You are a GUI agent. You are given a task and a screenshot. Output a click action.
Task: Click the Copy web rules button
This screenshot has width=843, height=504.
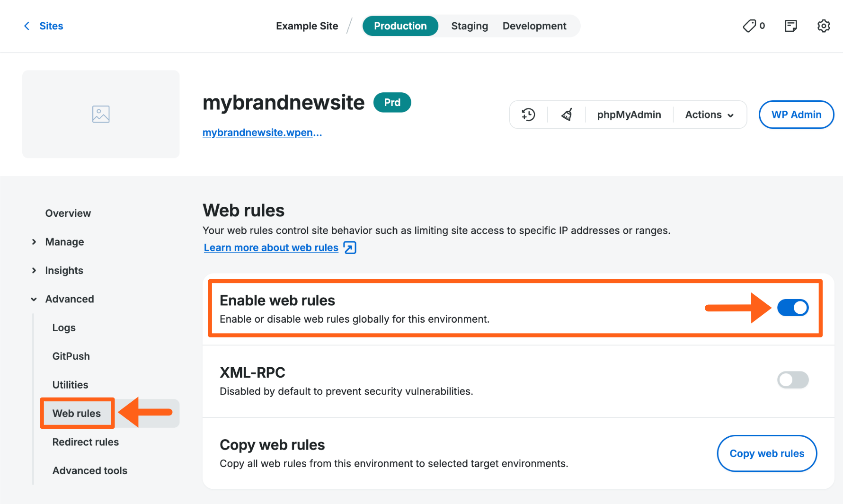[x=766, y=453]
